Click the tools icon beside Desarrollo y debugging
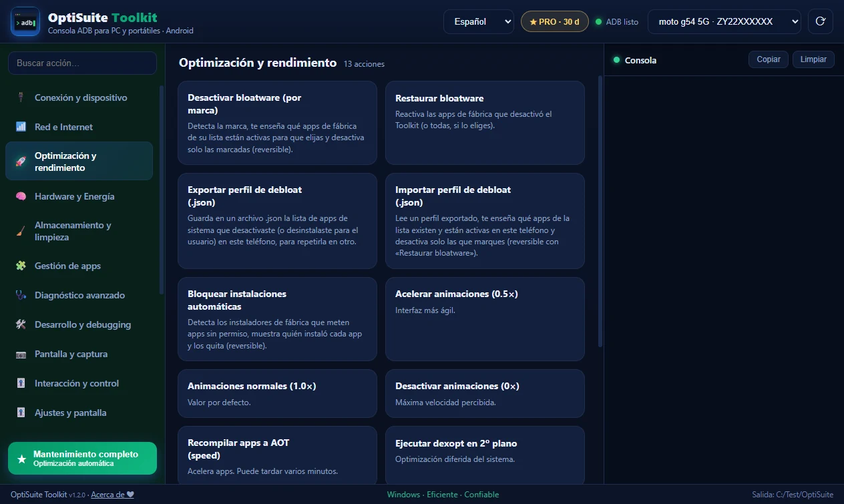Screen dimensions: 844x504 pyautogui.click(x=21, y=324)
